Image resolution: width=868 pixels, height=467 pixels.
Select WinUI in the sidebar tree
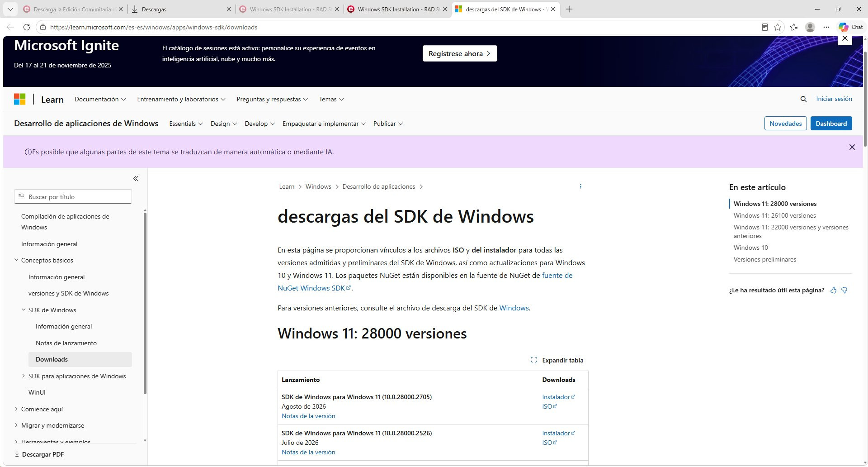pos(37,392)
